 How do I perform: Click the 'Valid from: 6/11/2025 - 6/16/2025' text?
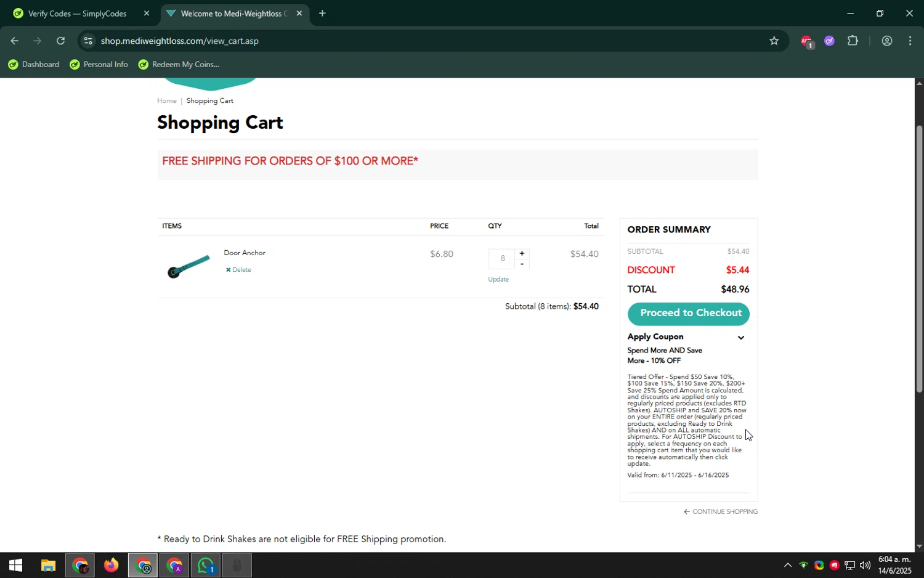point(678,475)
